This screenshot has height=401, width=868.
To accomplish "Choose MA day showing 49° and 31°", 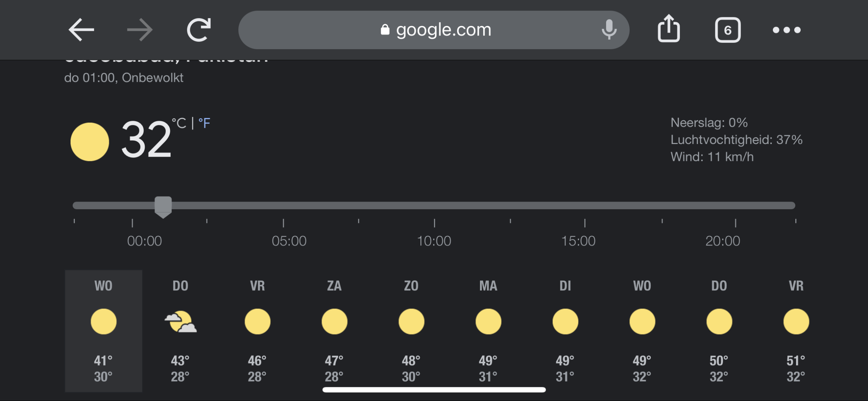I will (488, 331).
